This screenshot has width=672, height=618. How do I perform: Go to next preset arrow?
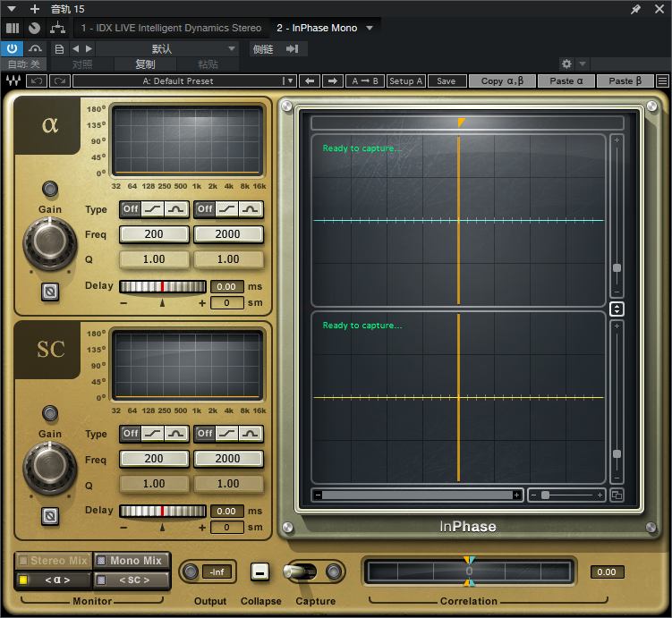(89, 49)
